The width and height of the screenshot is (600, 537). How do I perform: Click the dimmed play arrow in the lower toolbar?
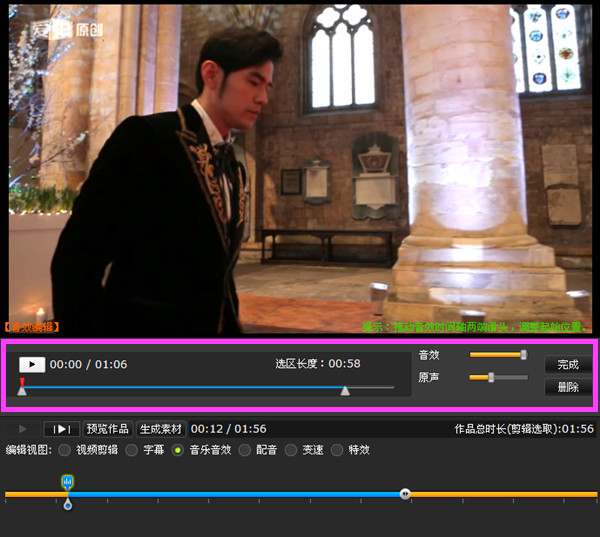click(23, 429)
